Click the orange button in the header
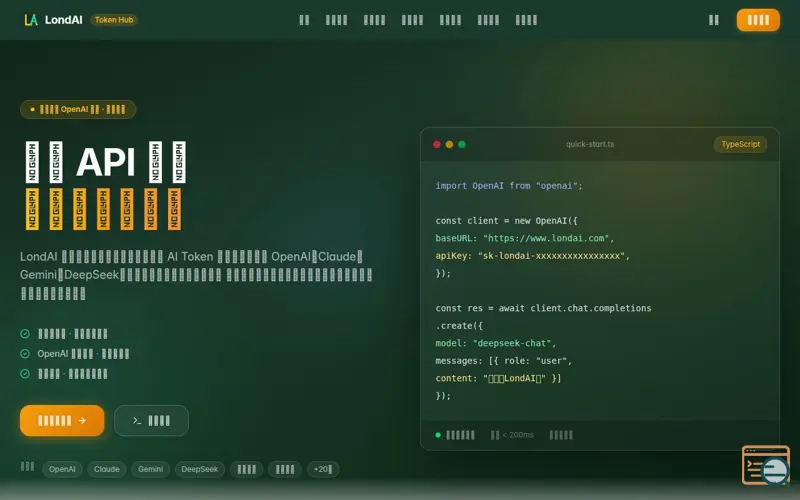Image resolution: width=800 pixels, height=500 pixels. click(758, 20)
